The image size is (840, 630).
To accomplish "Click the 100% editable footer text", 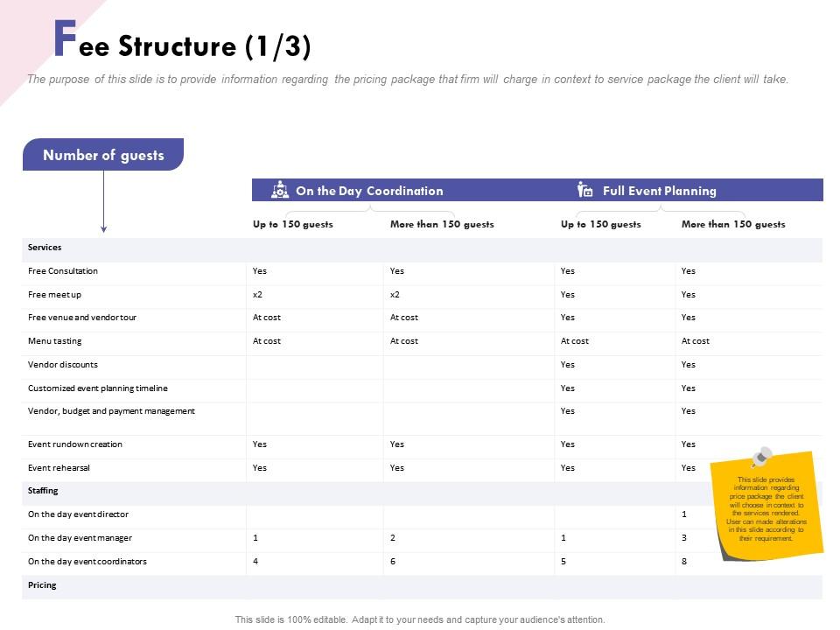I will pyautogui.click(x=420, y=619).
